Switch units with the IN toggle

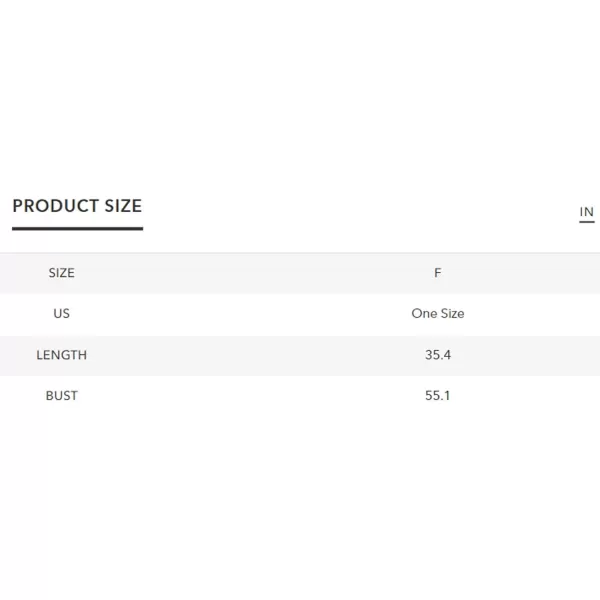[587, 212]
